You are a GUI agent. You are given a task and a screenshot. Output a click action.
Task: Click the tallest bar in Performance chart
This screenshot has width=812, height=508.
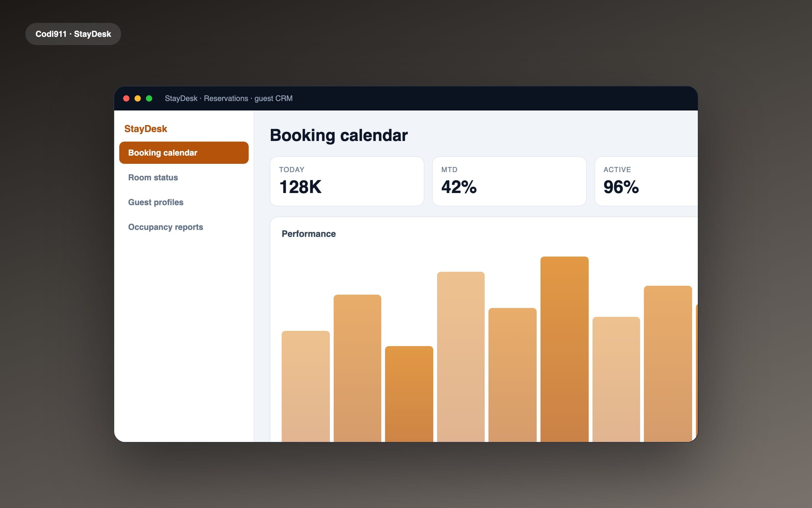click(x=564, y=349)
